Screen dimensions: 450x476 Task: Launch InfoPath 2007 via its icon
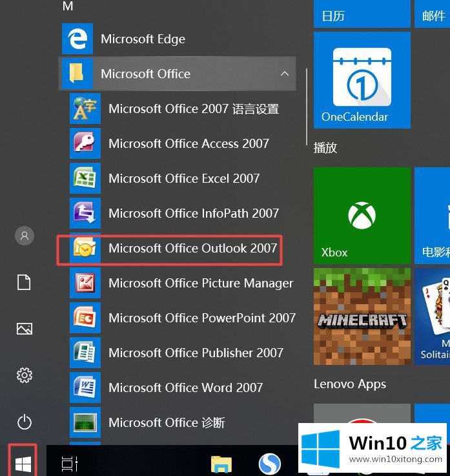tap(85, 213)
